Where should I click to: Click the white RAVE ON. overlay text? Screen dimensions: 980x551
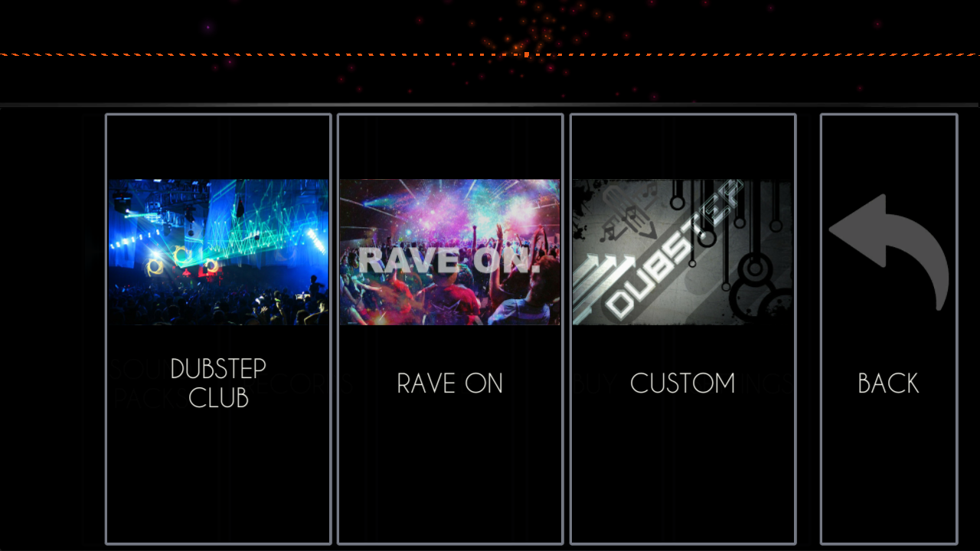pyautogui.click(x=449, y=260)
